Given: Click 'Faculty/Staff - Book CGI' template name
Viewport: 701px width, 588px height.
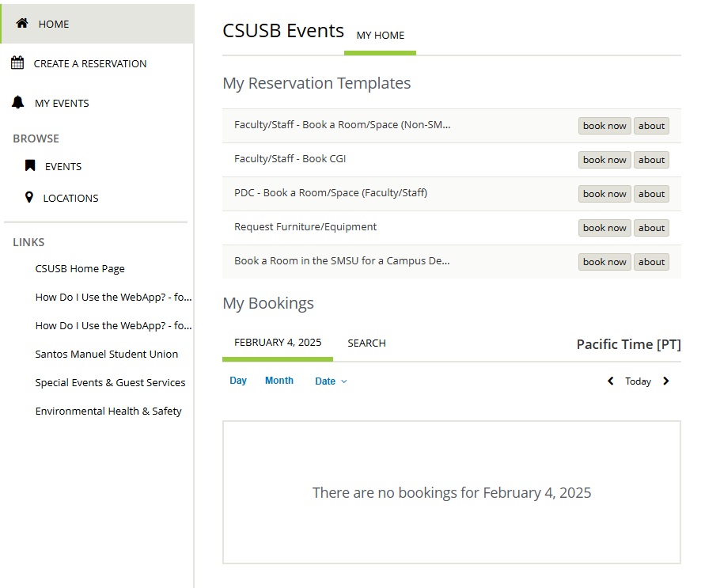Looking at the screenshot, I should click(x=290, y=159).
